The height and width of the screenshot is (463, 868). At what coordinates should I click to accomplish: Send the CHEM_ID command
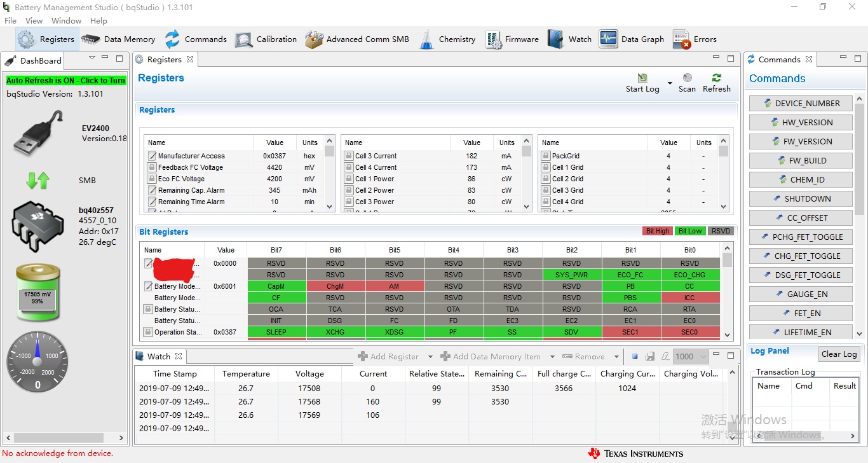[801, 179]
